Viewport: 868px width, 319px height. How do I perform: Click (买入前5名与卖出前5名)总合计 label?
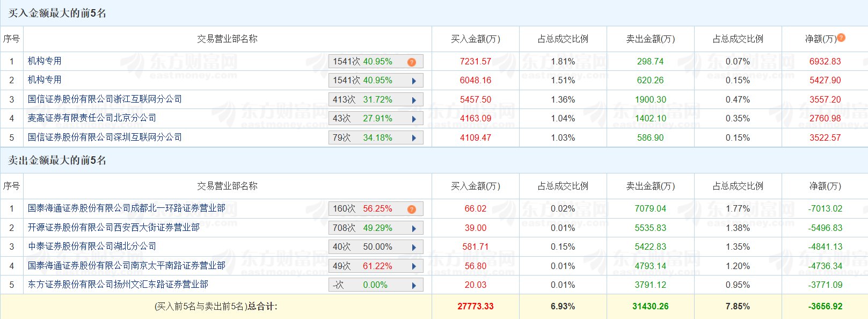pos(216,306)
